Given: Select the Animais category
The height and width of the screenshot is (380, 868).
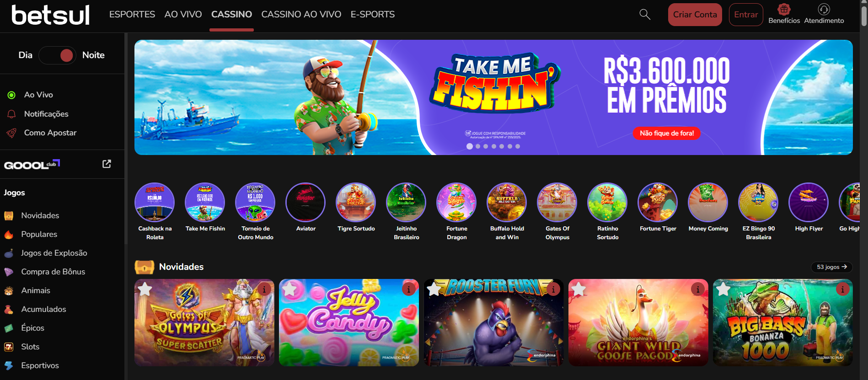Looking at the screenshot, I should tap(36, 290).
